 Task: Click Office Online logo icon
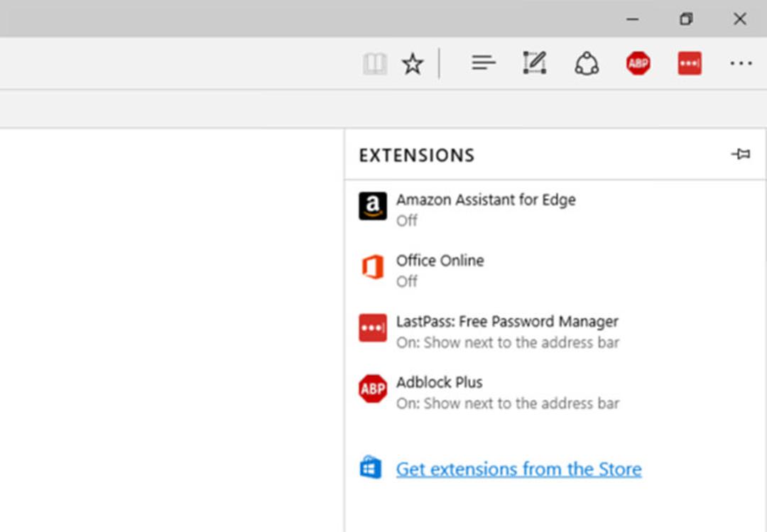pyautogui.click(x=373, y=267)
